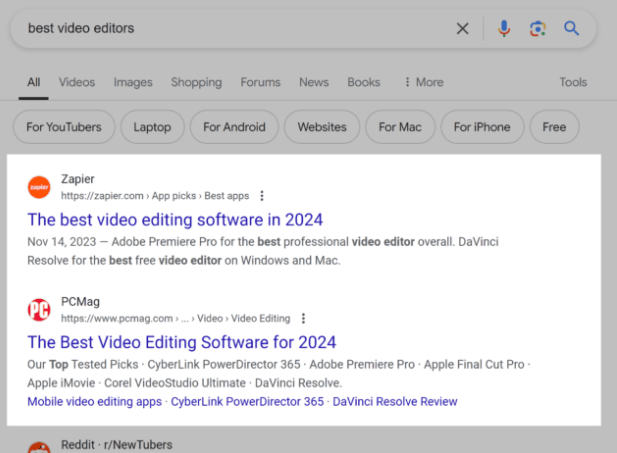Apply the For Mac filter chip

(x=400, y=127)
